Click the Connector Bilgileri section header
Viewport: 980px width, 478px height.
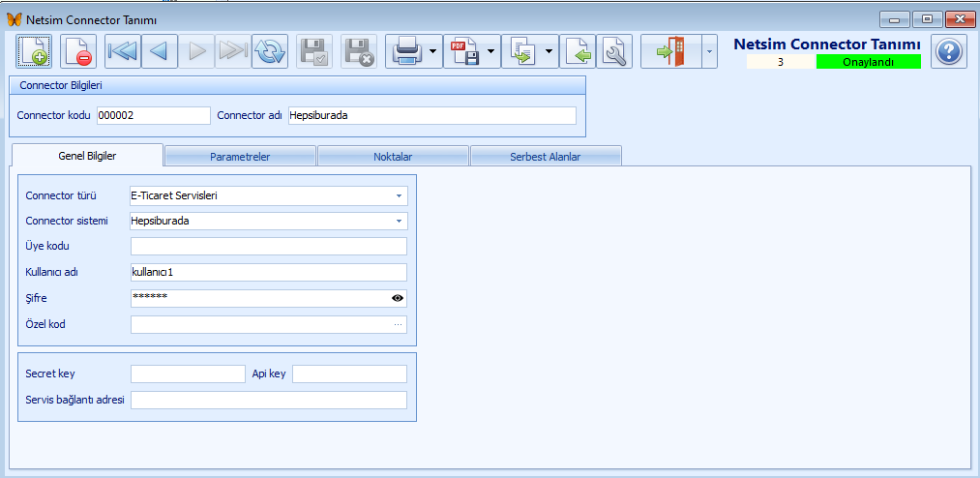pyautogui.click(x=298, y=85)
